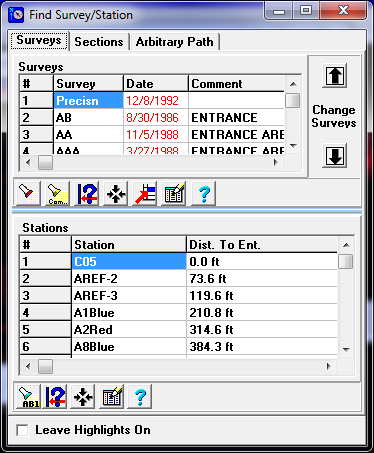Click the Find Survey/Station title bar icon
Viewport: 374px width, 453px height.
pyautogui.click(x=16, y=15)
